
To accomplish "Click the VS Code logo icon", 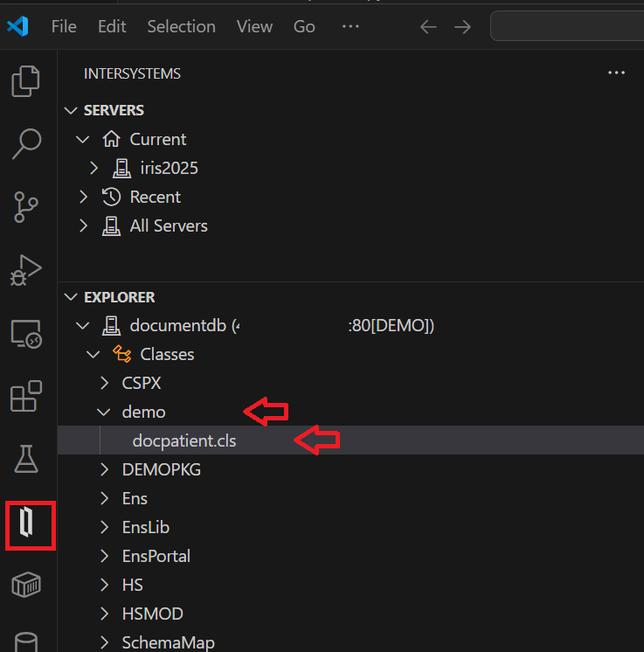I will coord(17,26).
